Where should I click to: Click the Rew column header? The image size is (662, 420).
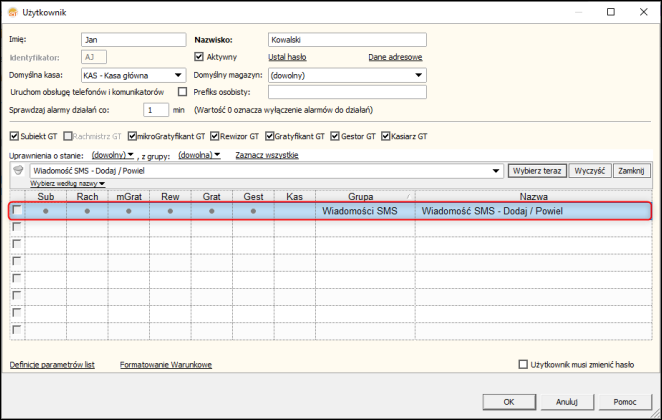point(170,196)
